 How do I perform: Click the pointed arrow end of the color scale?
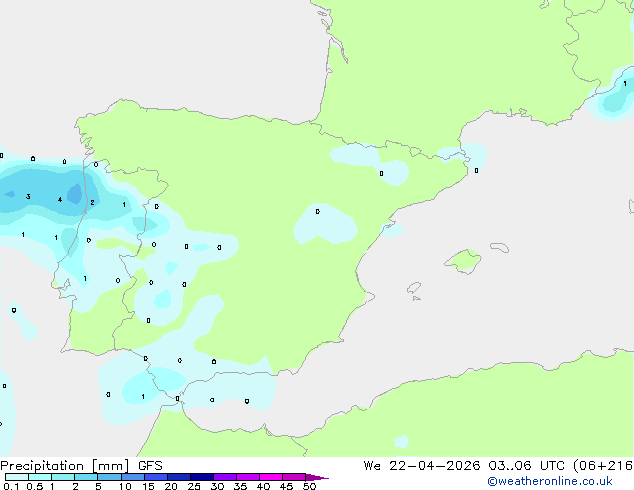(317, 477)
